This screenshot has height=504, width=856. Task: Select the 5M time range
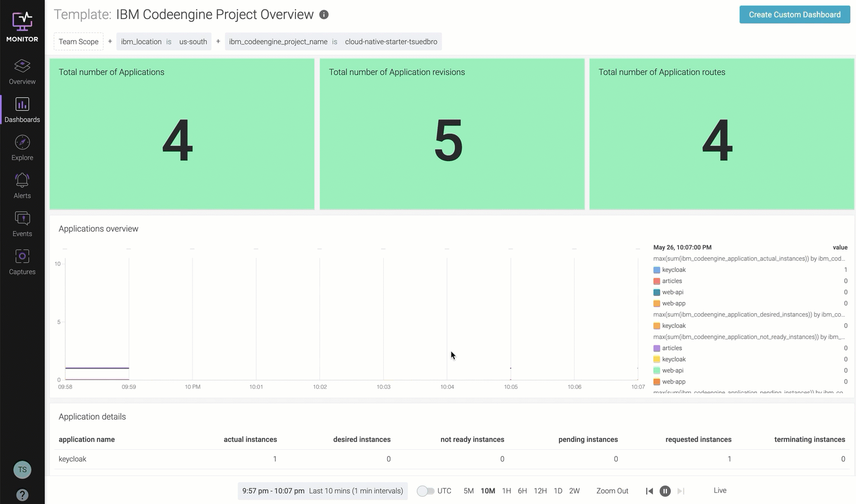[x=469, y=491]
